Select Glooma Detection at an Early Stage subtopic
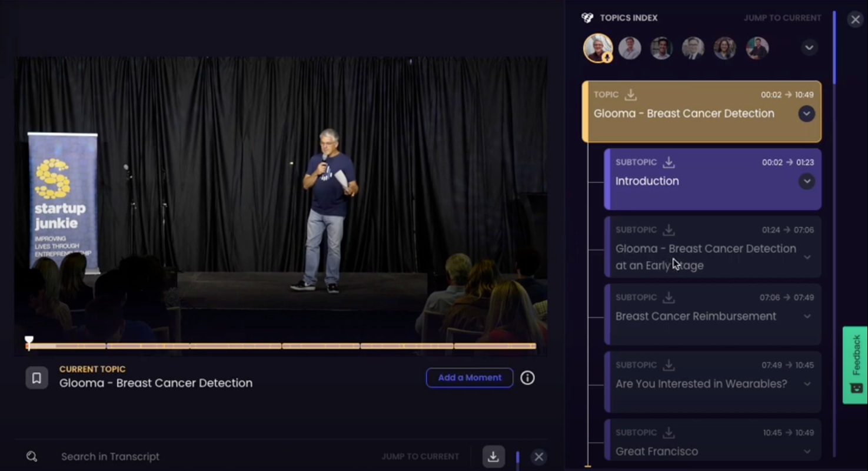 (713, 247)
